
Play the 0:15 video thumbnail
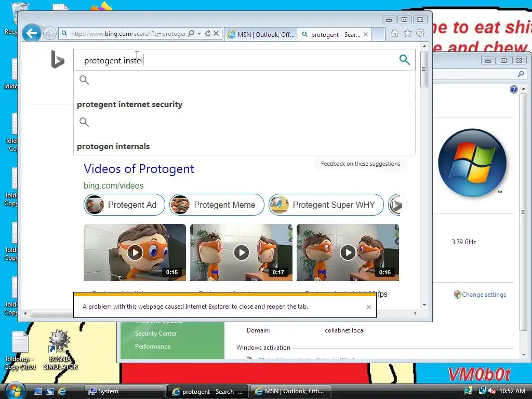(x=135, y=252)
